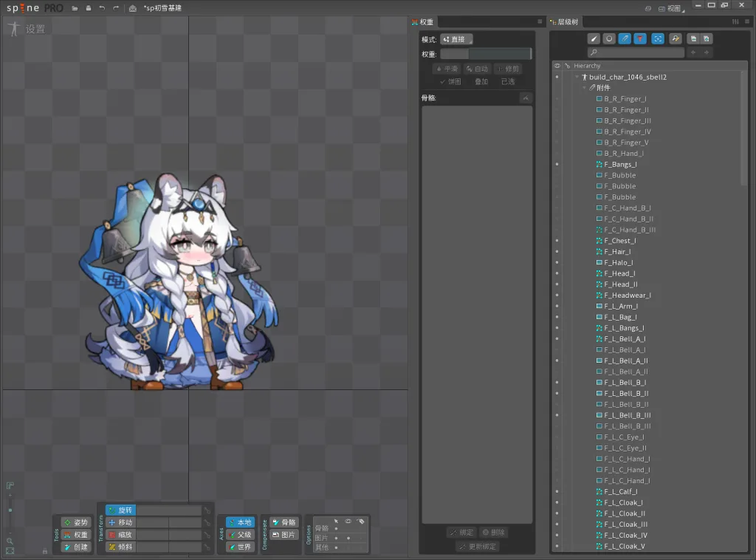756x560 pixels.
Task: Activate the 缩放 scale tool
Action: click(x=120, y=535)
